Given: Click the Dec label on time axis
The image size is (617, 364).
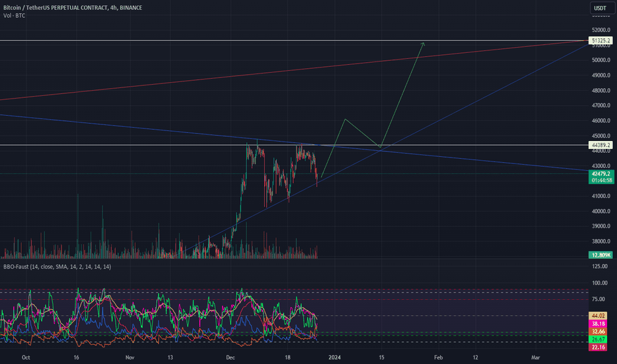Looking at the screenshot, I should (230, 357).
